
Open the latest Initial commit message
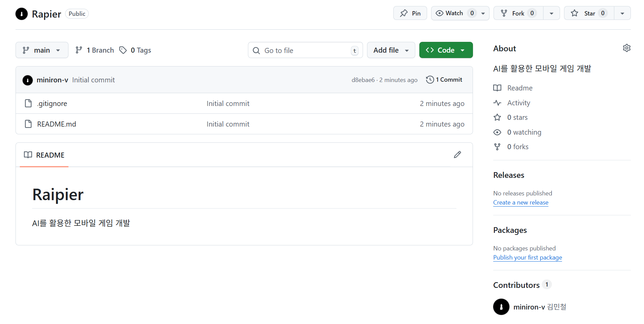coord(93,80)
